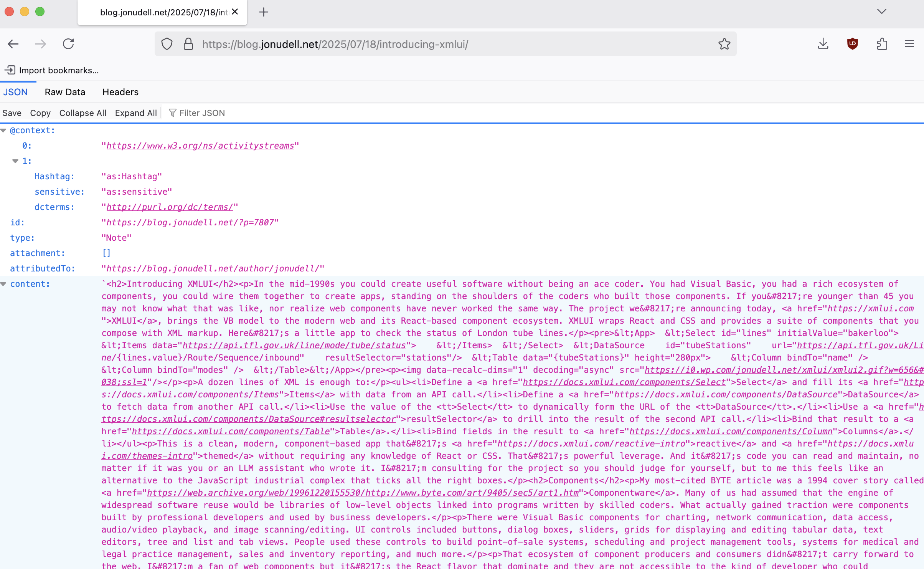
Task: Open the DataSource#resultselector link
Action: (x=249, y=419)
